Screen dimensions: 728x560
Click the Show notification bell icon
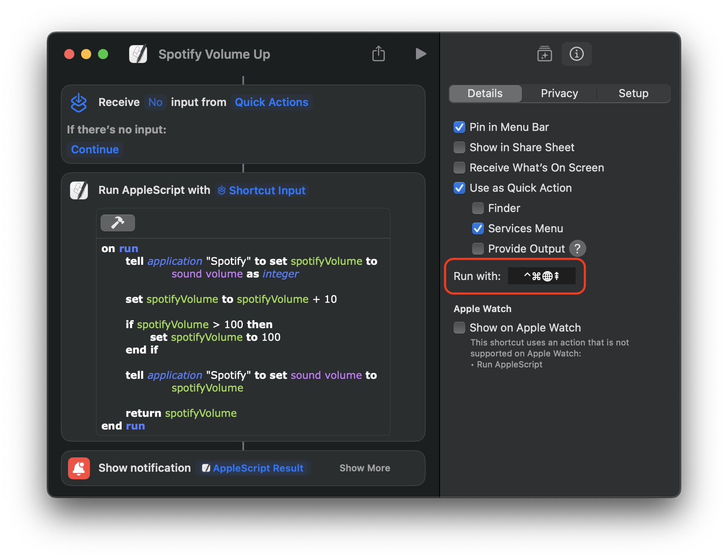tap(79, 468)
